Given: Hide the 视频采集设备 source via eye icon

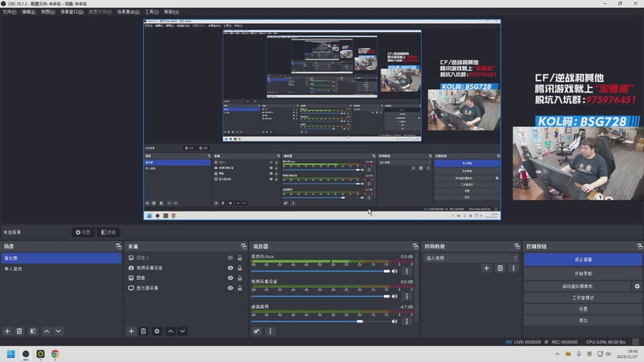Looking at the screenshot, I should point(230,268).
